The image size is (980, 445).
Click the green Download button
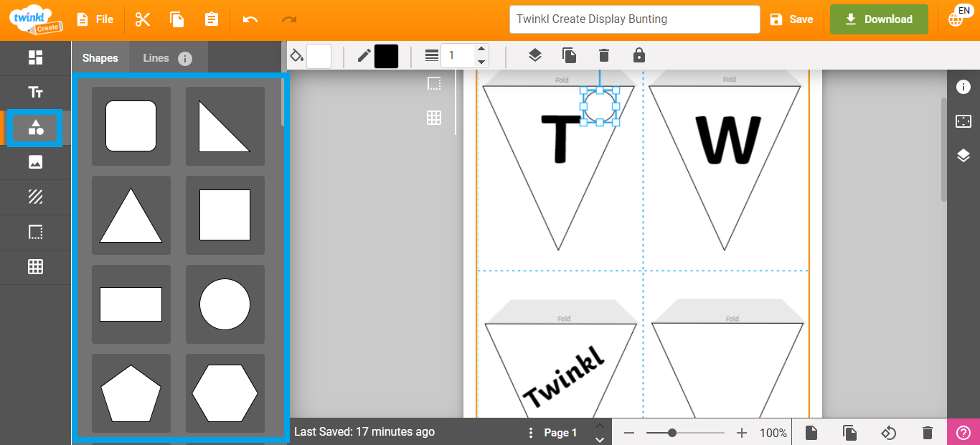pos(879,19)
